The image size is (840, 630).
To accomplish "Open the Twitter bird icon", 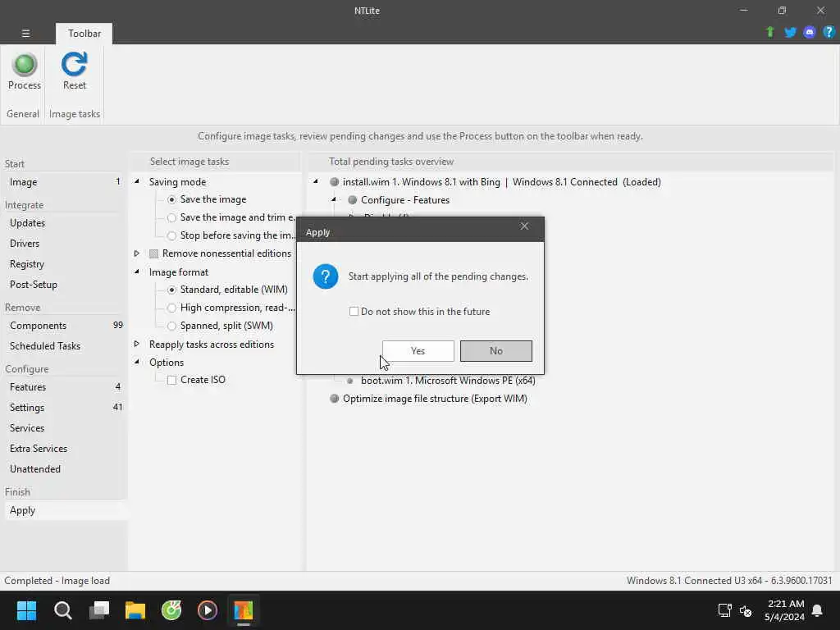I will pos(790,32).
